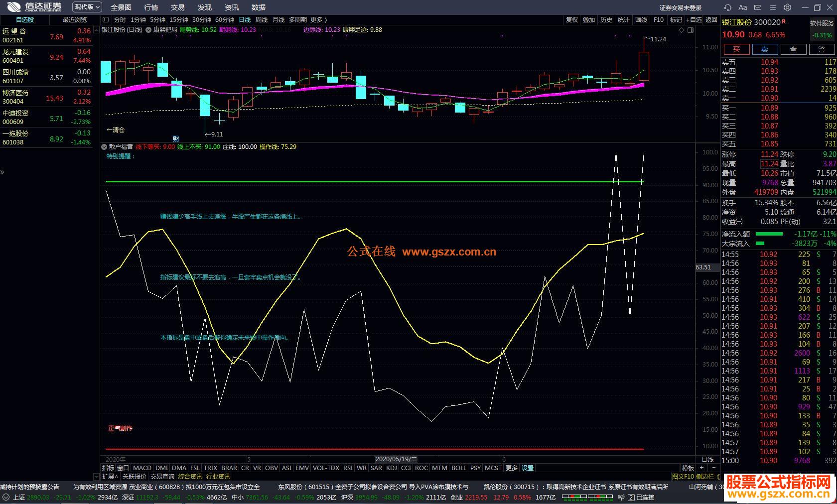Screen dimensions: 837x504
Task: Open the settings gear icon
Action: (x=788, y=7)
